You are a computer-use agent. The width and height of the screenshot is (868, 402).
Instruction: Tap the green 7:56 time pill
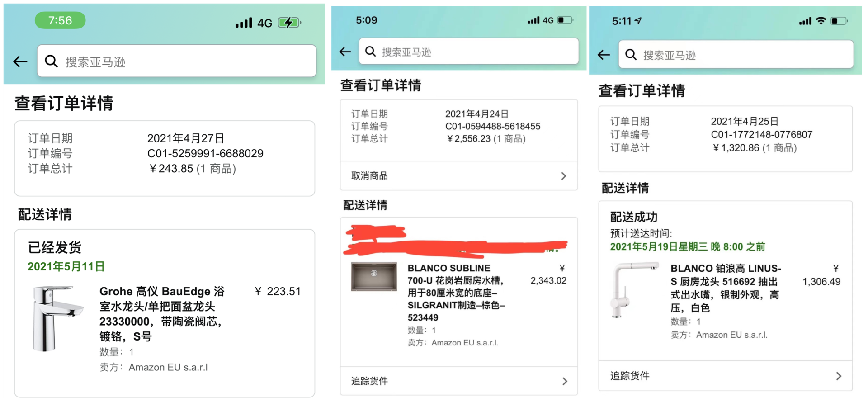[x=60, y=20]
